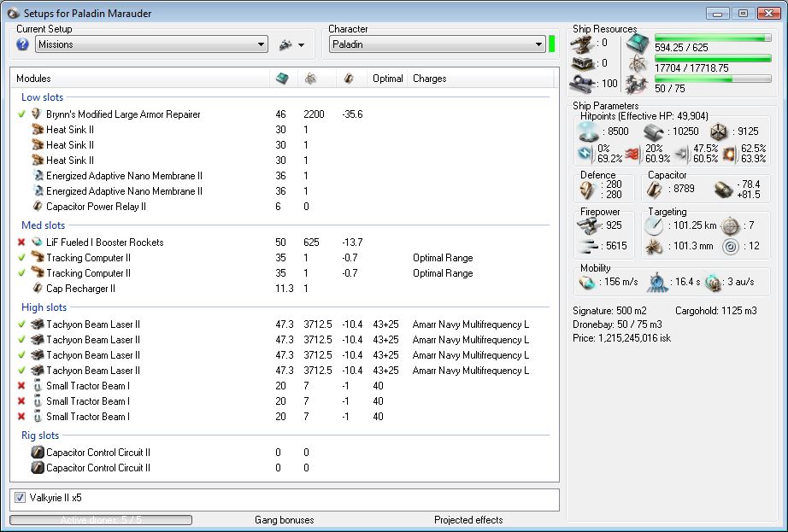Click the Cap Recharger II module icon
Viewport: 788px width, 532px height.
(x=37, y=289)
